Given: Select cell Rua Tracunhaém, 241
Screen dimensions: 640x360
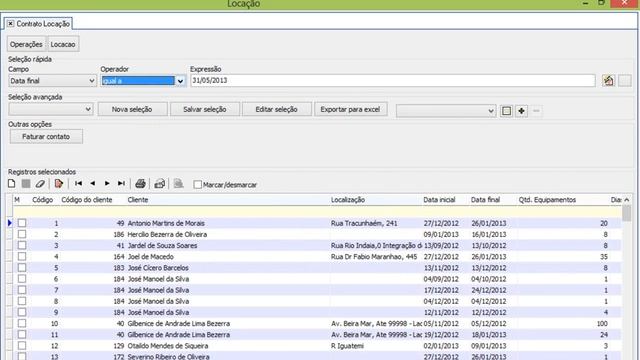Looking at the screenshot, I should [364, 223].
